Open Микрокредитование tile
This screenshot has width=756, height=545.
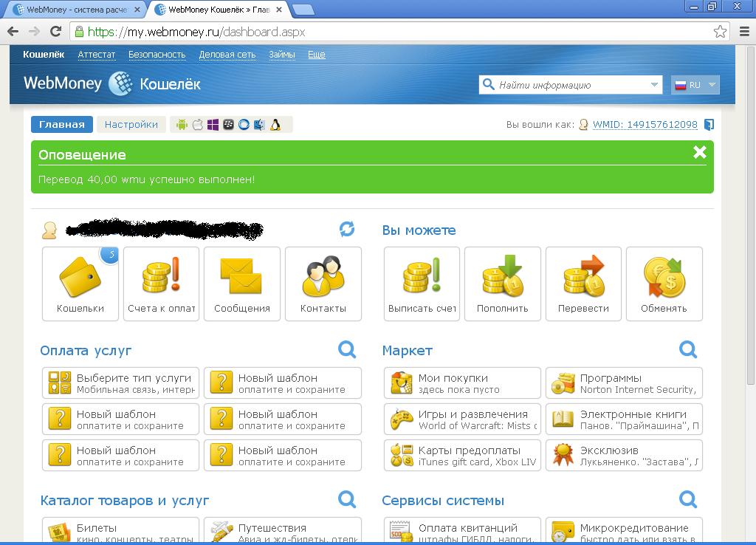coord(624,529)
